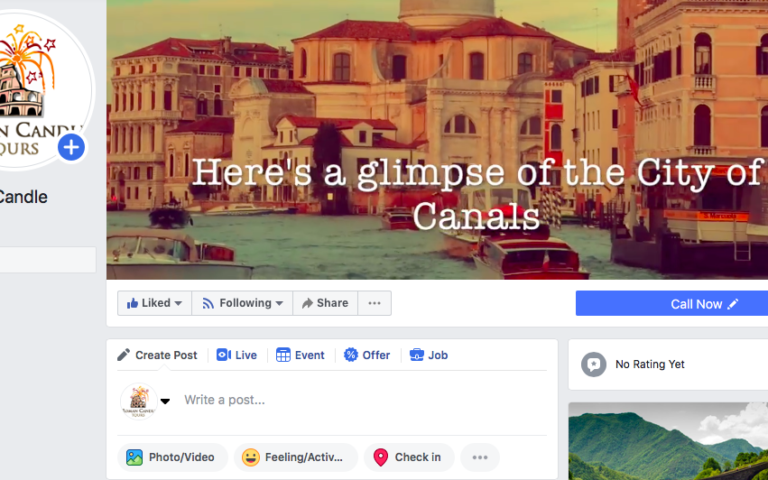
Task: Click the Job briefcase icon
Action: coord(417,355)
